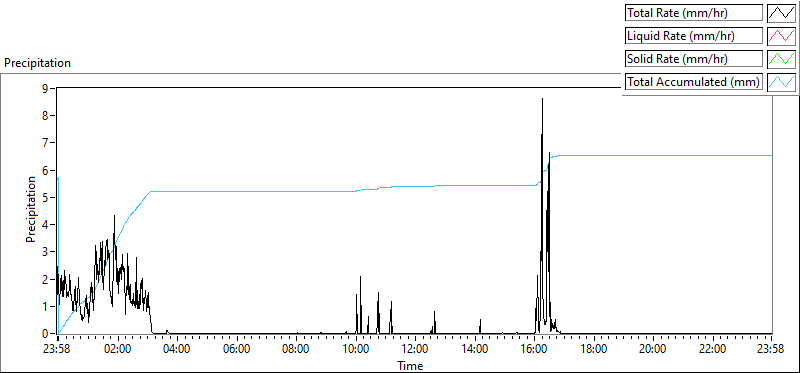Viewport: 800px width, 373px height.
Task: Click the 10:00 x-axis tick label
Action: (x=356, y=349)
